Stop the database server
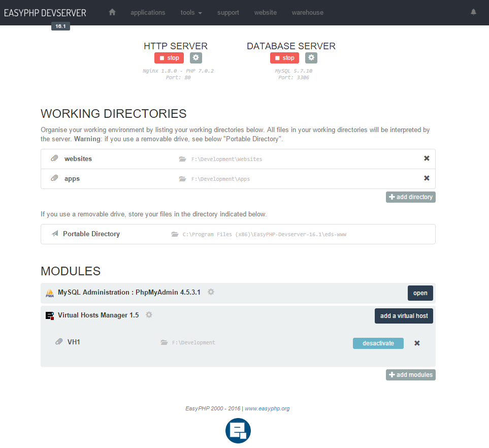 coord(284,58)
